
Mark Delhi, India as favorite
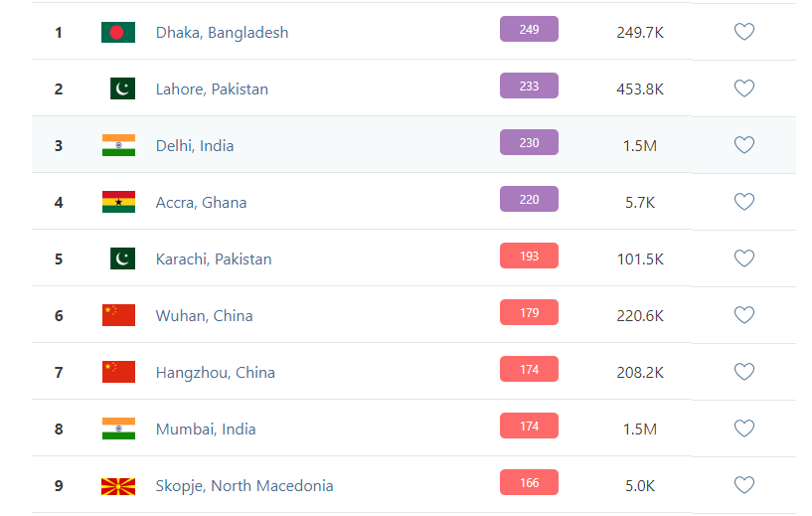pyautogui.click(x=744, y=145)
